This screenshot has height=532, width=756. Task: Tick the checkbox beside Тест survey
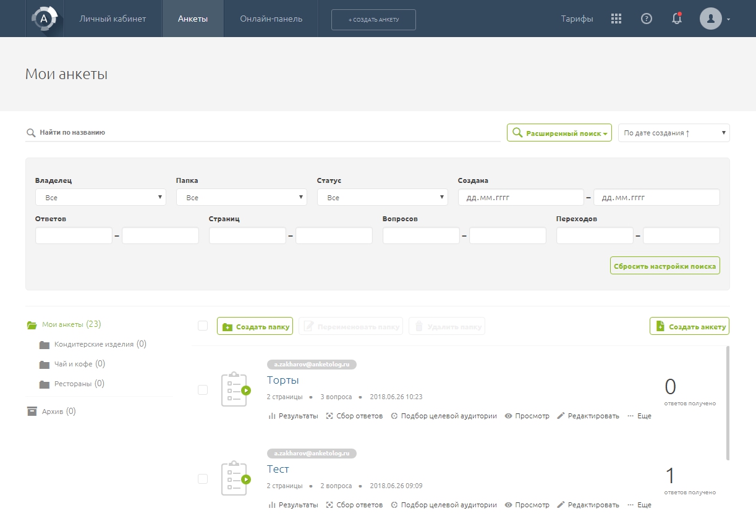(x=203, y=479)
